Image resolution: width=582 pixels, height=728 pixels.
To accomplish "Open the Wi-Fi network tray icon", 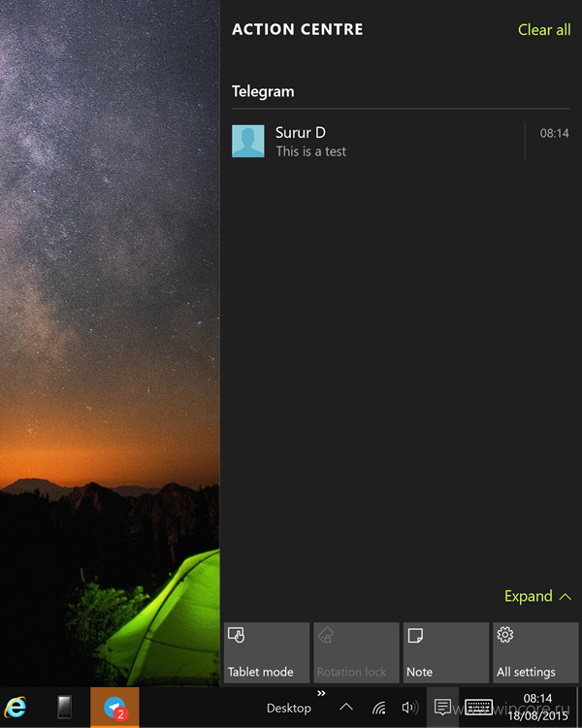I will (x=378, y=708).
